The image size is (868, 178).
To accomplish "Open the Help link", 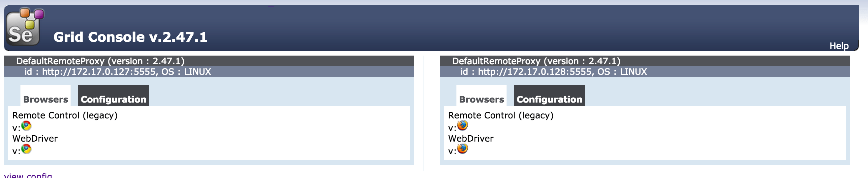I will tap(839, 46).
